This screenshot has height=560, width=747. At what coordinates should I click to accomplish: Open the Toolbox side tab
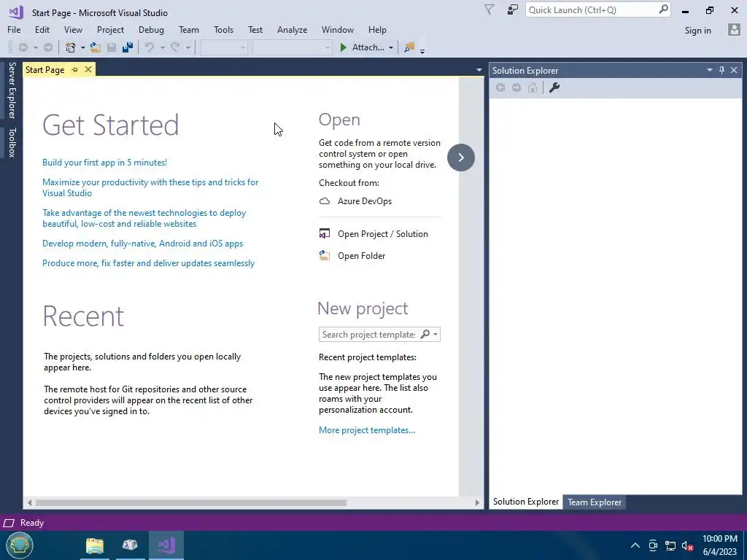click(12, 142)
